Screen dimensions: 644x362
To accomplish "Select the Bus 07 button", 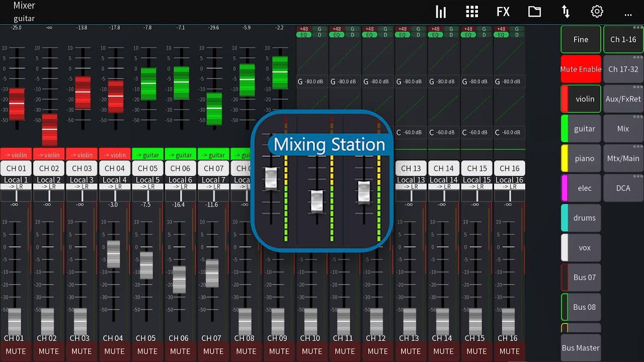I will (581, 277).
